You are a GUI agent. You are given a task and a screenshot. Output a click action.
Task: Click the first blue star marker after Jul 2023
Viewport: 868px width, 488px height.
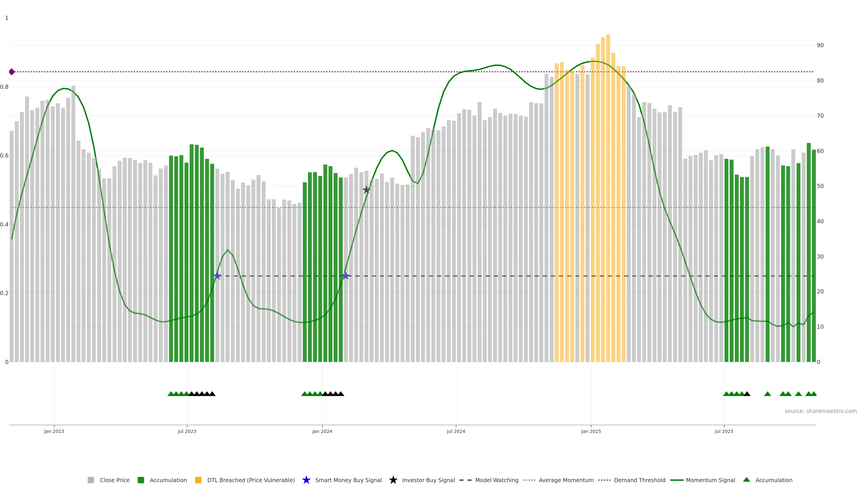tap(217, 276)
